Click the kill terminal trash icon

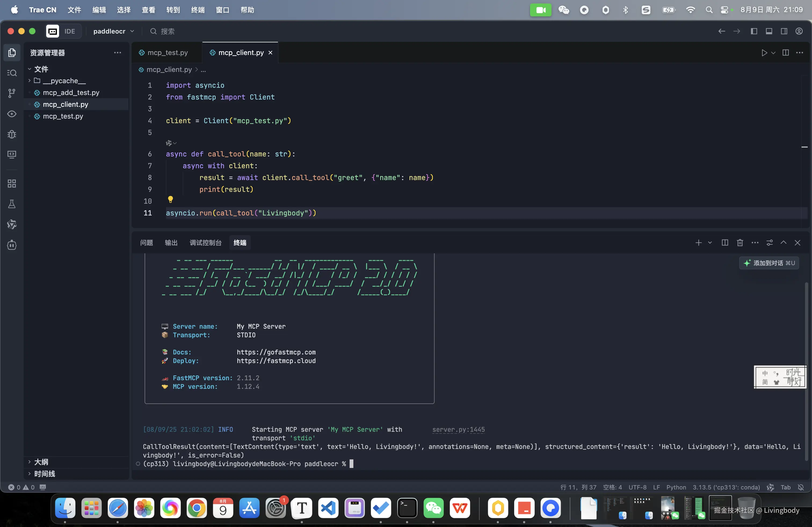[740, 243]
